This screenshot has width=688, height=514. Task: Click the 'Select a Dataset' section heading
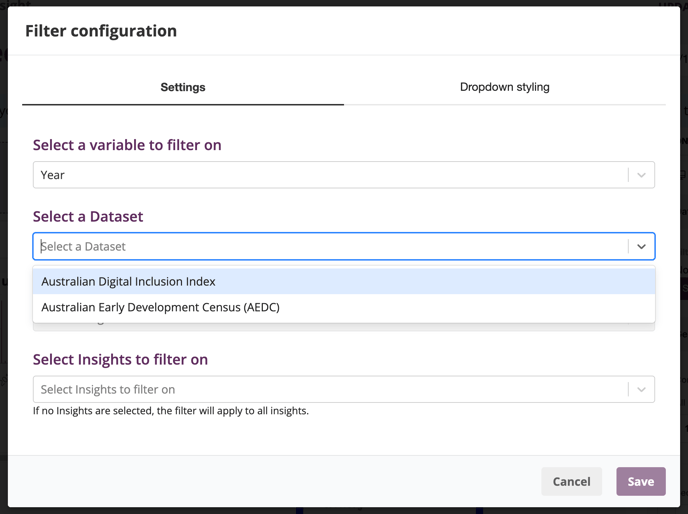point(88,216)
